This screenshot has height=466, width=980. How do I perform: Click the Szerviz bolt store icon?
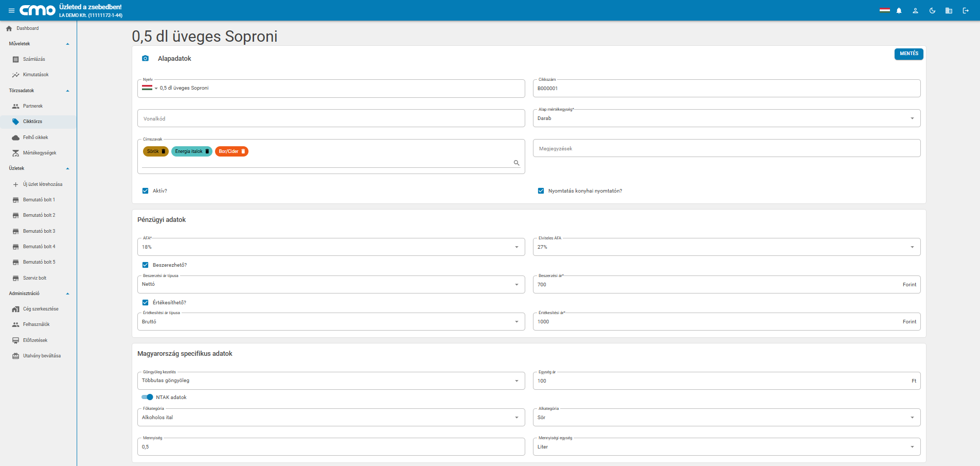(x=15, y=278)
